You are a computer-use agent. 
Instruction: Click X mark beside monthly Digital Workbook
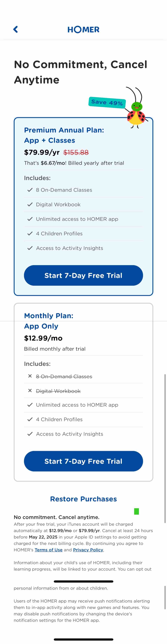(x=30, y=390)
